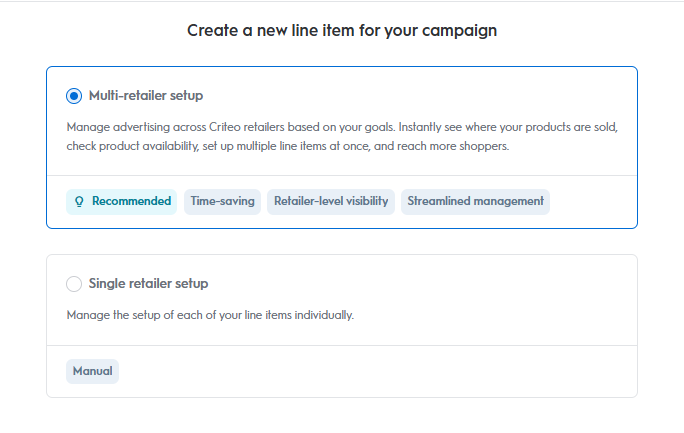Image resolution: width=684 pixels, height=433 pixels.
Task: Click the 'Single retailer setup' title text
Action: 148,284
